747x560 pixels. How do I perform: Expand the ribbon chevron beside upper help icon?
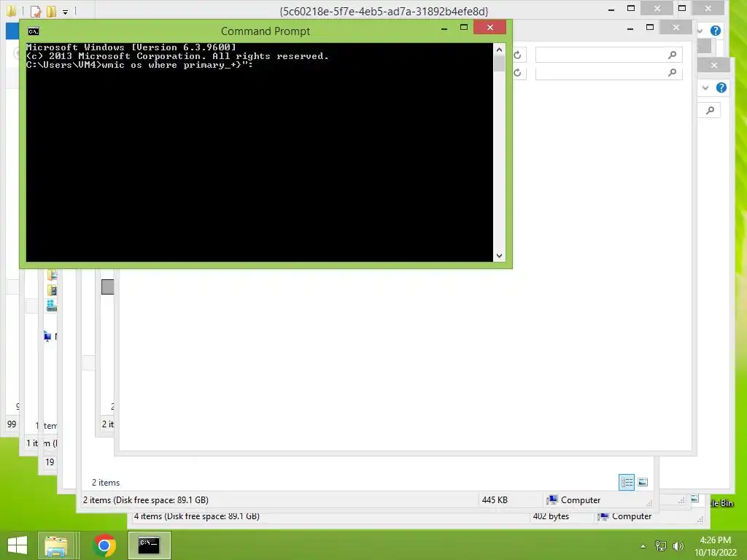point(700,31)
